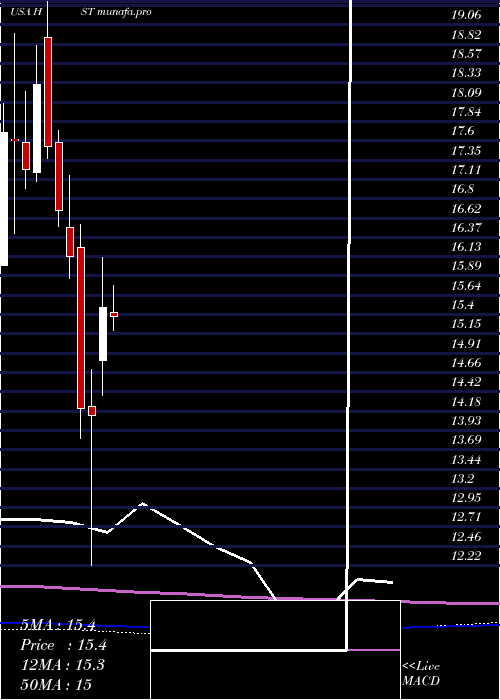Select the Price : 15.4 legend entry
The height and width of the screenshot is (700, 500).
click(x=63, y=645)
